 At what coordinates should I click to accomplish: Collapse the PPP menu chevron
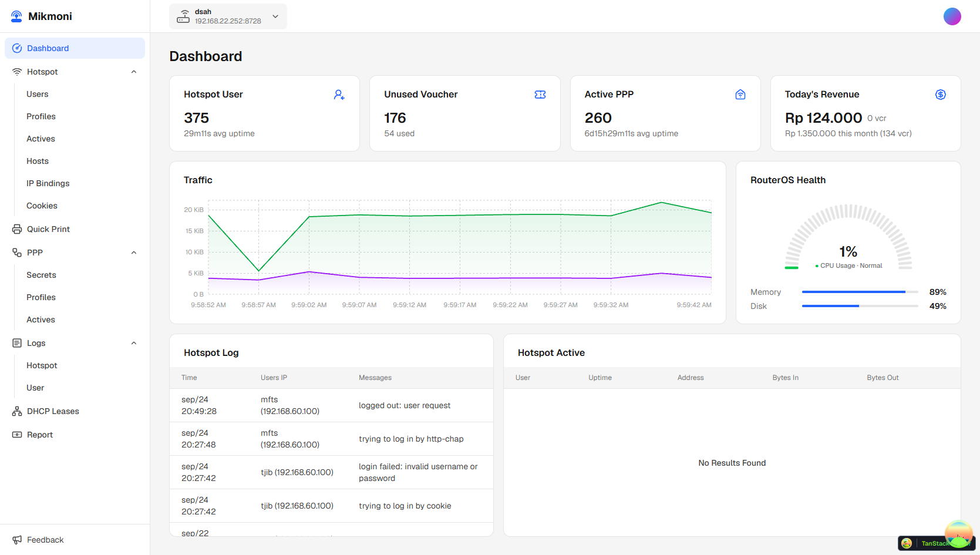[x=134, y=253]
